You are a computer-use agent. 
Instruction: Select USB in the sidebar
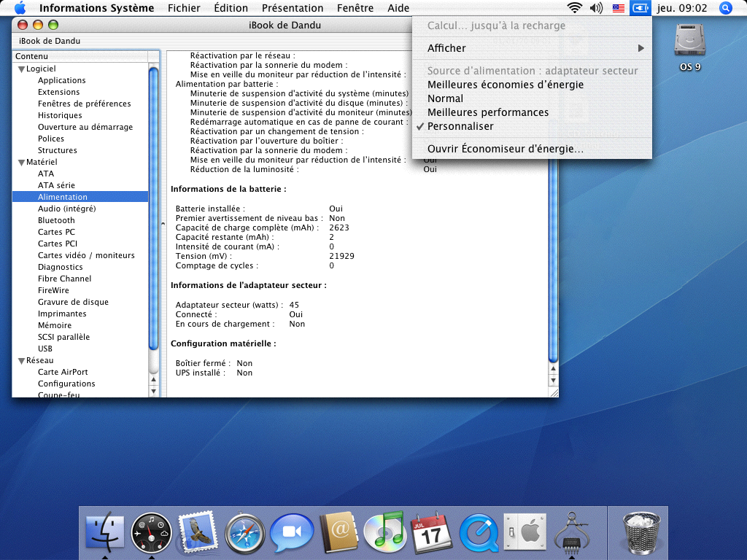(x=44, y=349)
